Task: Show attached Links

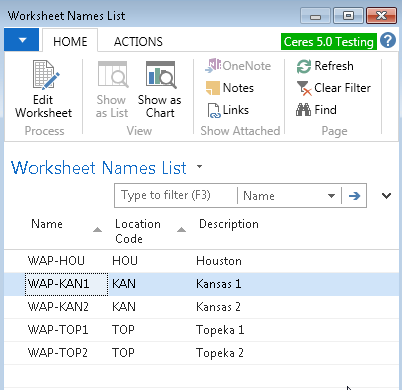Action: click(x=228, y=110)
